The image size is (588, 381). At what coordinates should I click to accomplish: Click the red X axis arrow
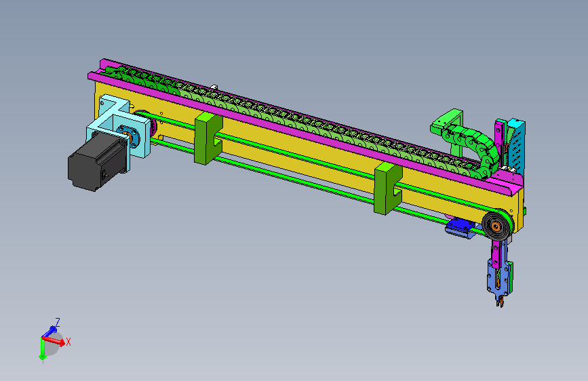pyautogui.click(x=54, y=341)
